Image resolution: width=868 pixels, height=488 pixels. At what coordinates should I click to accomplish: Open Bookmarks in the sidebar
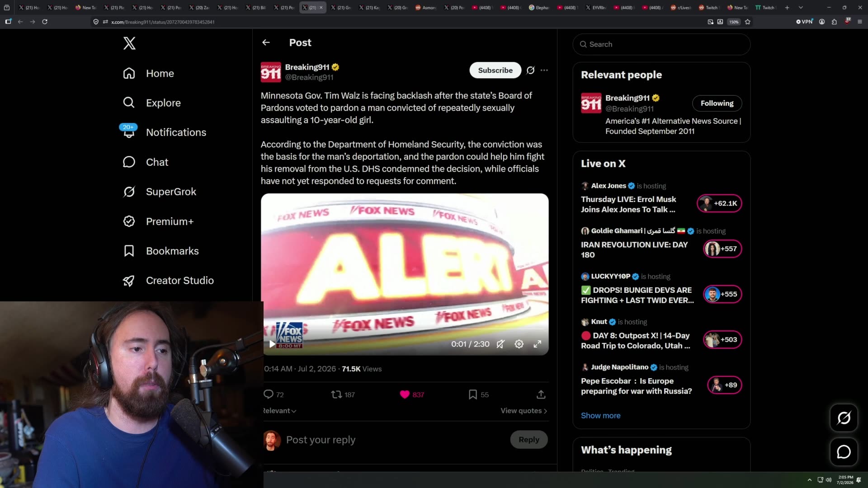[160, 251]
